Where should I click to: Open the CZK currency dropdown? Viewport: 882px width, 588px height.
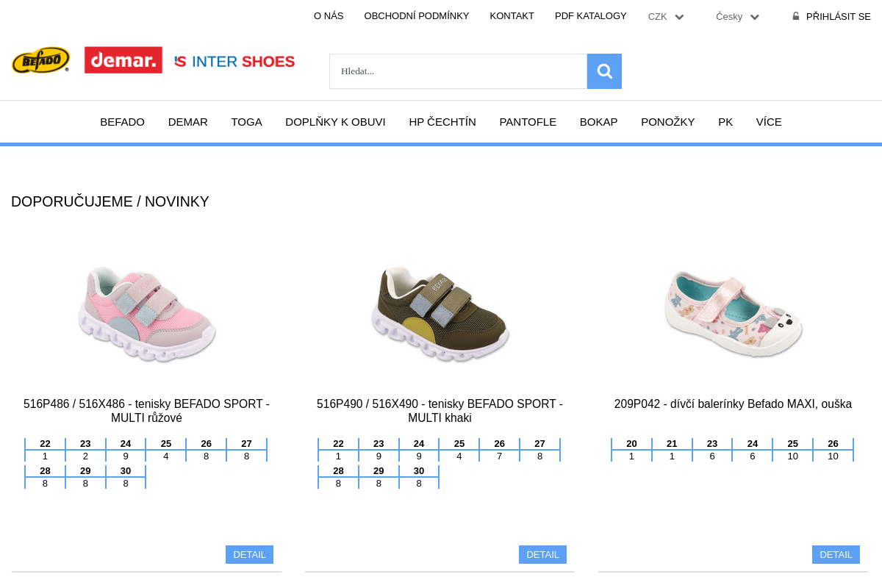(x=666, y=17)
